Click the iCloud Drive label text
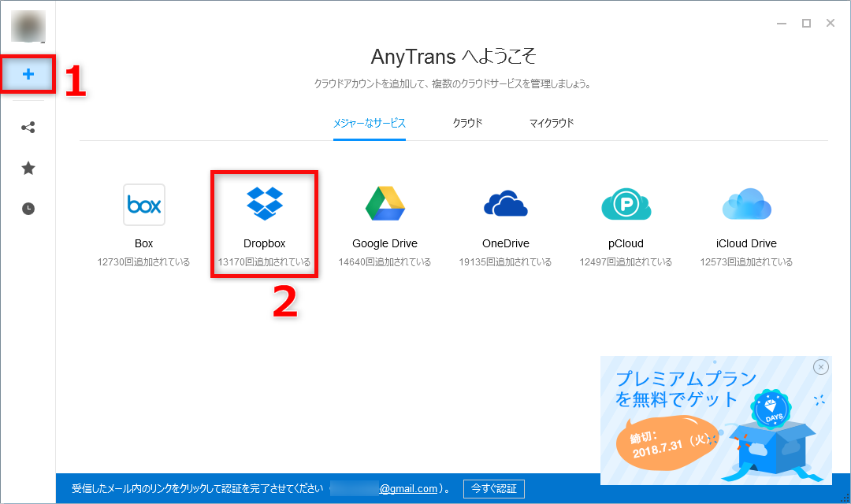This screenshot has width=851, height=504. click(746, 243)
